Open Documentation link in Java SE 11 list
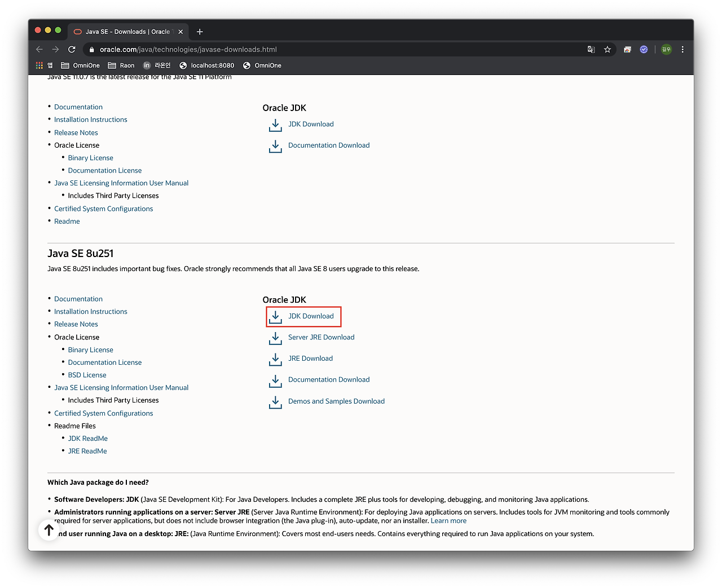Screen dimensions: 722x588 point(78,107)
